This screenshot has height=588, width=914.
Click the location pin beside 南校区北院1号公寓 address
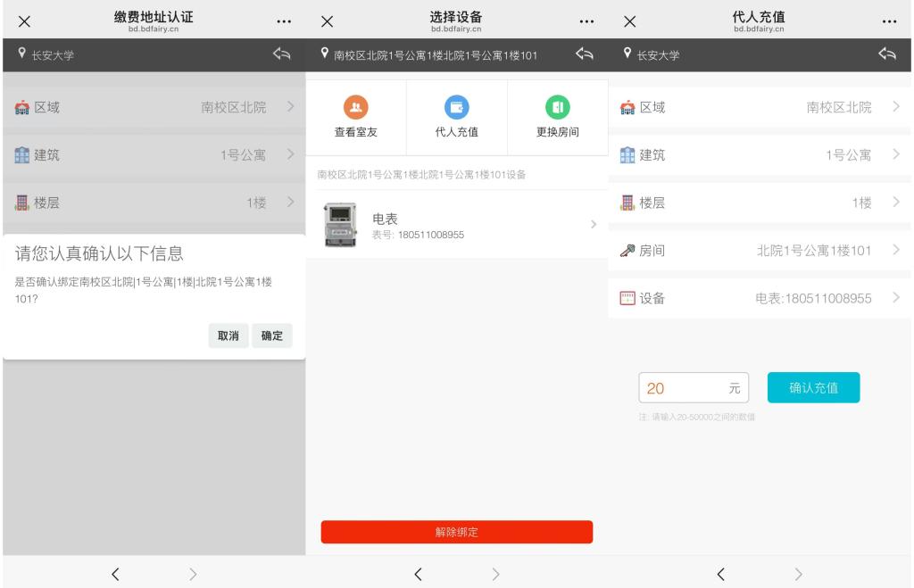[325, 55]
